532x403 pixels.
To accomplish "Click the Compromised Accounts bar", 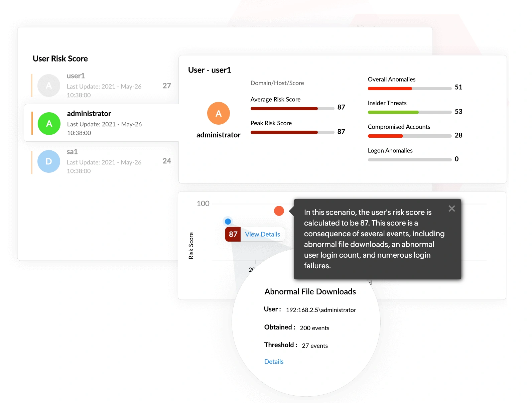I will click(x=410, y=136).
